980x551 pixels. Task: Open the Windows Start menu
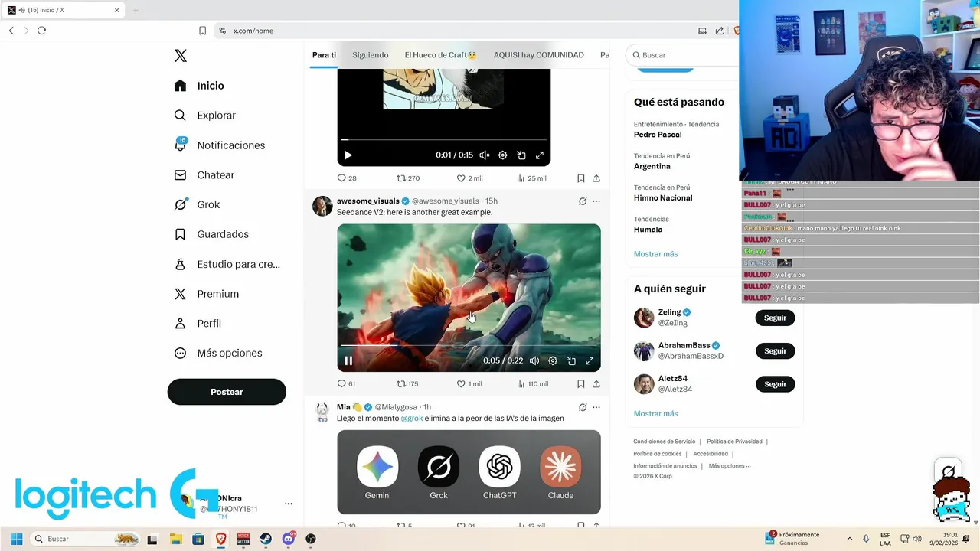[x=16, y=539]
